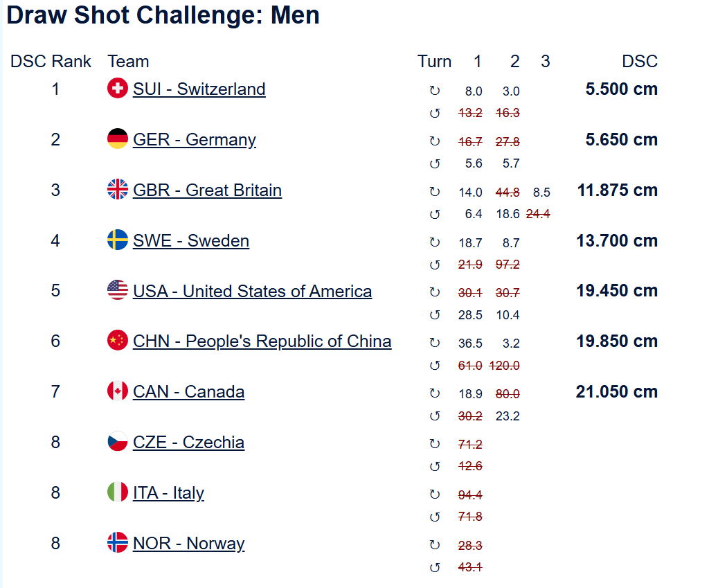Open CHN - People's Republic of China link
This screenshot has height=588, width=727.
point(262,341)
